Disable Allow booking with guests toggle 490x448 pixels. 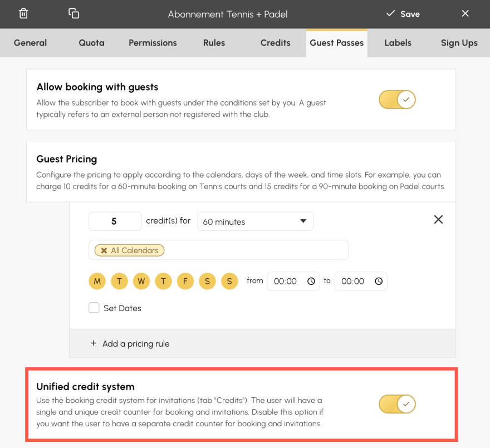point(397,100)
